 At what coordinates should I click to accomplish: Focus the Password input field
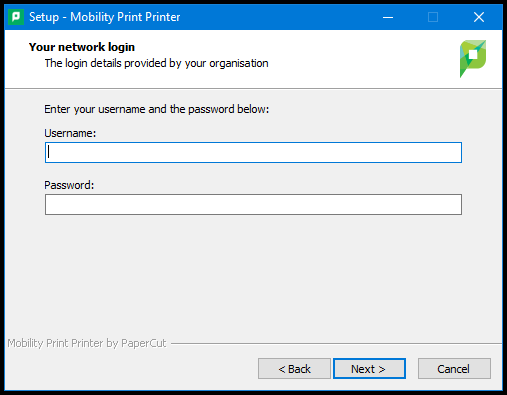click(x=253, y=205)
